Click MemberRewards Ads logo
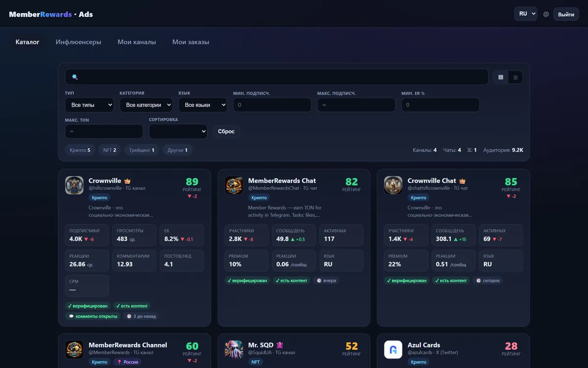 [51, 14]
